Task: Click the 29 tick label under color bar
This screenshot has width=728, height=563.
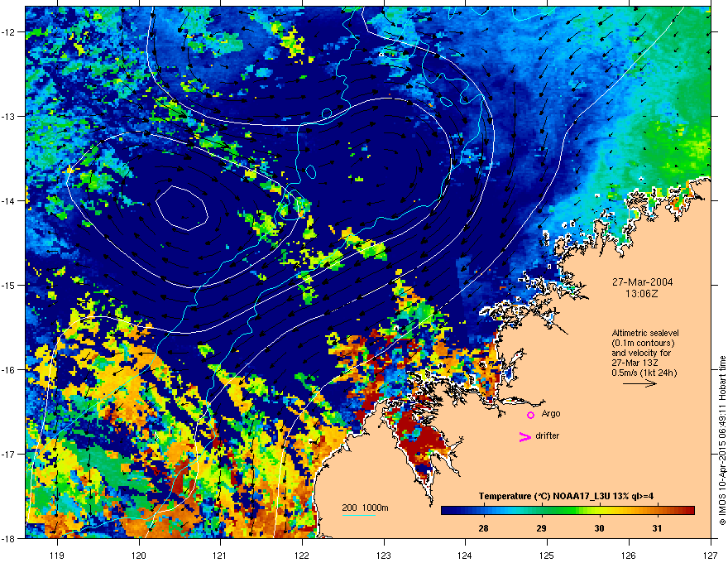Action: [x=541, y=528]
